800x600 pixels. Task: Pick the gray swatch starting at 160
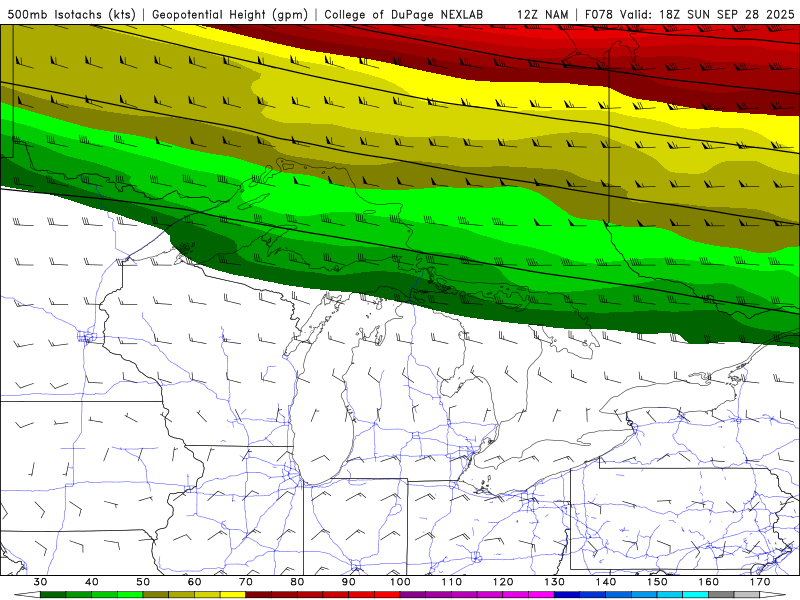[721, 594]
